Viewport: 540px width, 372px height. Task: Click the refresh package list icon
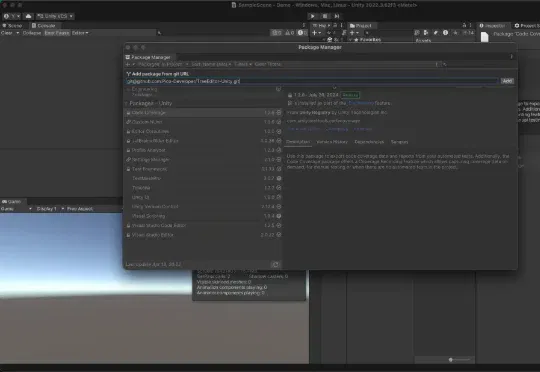pyautogui.click(x=276, y=265)
